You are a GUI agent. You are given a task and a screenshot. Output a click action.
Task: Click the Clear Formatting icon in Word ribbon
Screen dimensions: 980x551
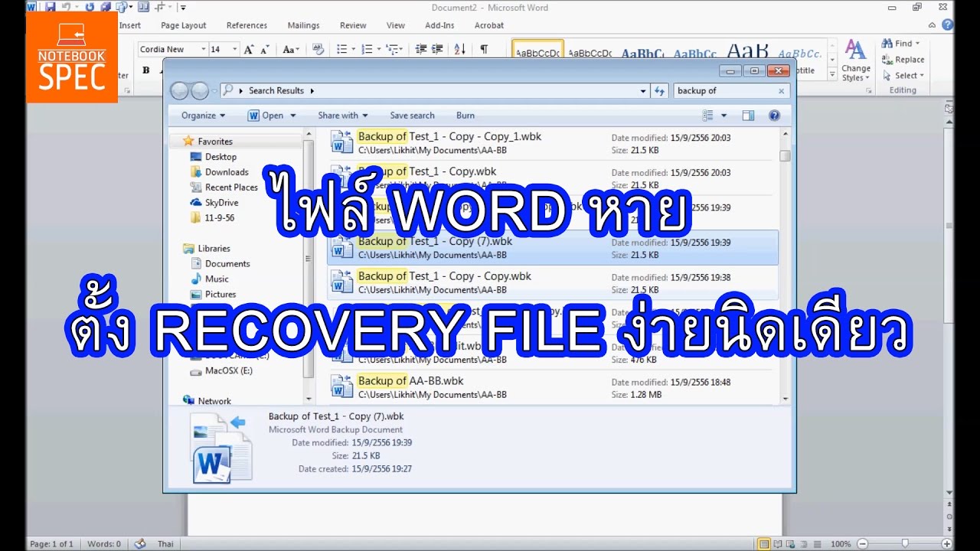click(x=318, y=49)
